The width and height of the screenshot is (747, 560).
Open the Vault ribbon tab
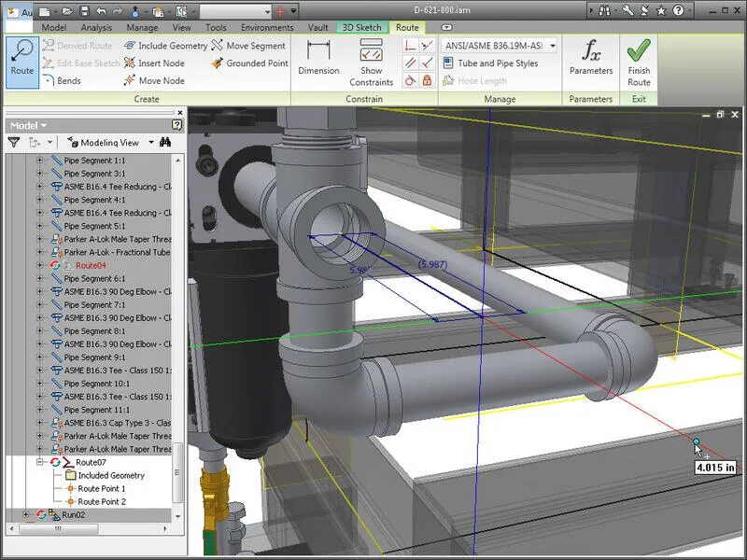tap(317, 28)
